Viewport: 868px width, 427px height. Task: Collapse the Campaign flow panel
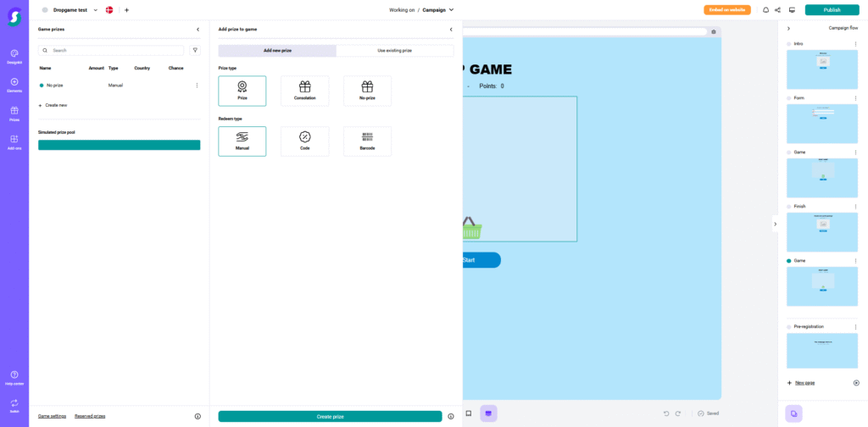pos(788,28)
